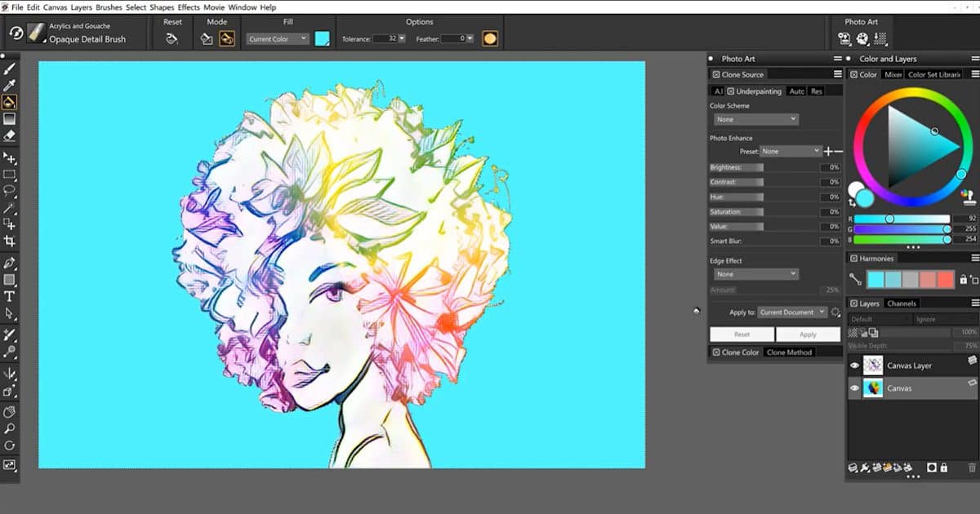Click Reset in the Underpainting panel
980x514 pixels.
(x=741, y=335)
